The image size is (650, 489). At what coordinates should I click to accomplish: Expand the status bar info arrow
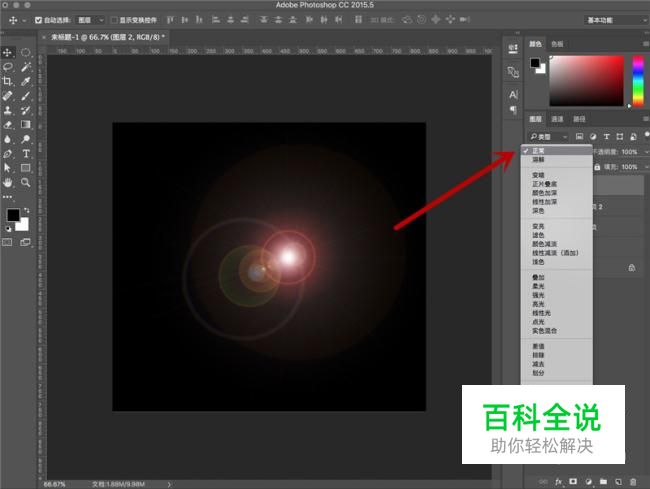click(169, 484)
